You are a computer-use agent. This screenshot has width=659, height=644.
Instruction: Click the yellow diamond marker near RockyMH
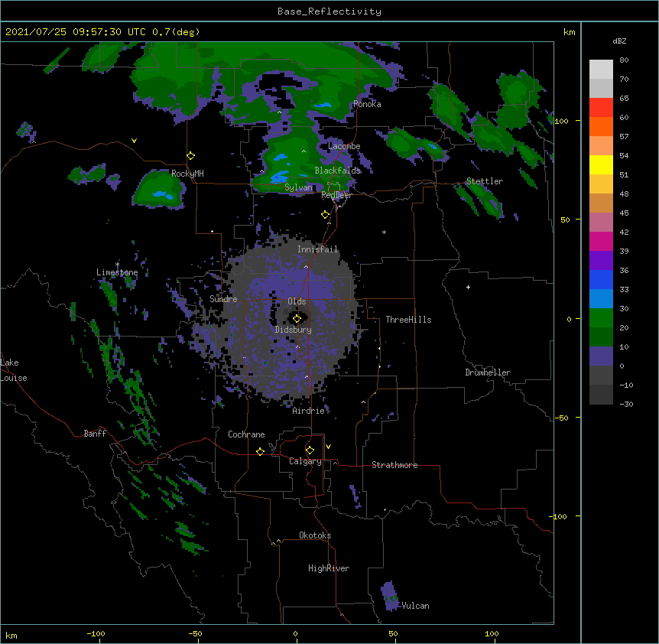(191, 156)
